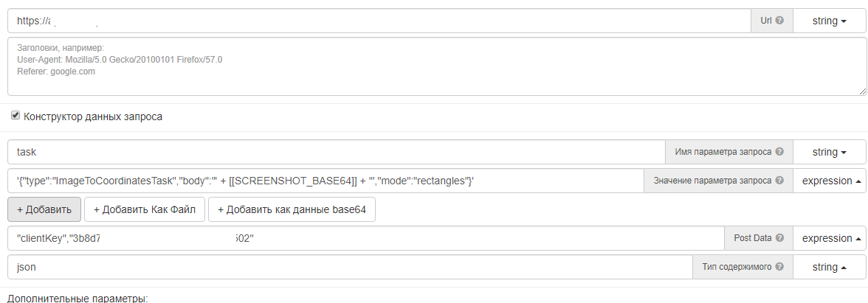Click the + Добавить button

44,209
